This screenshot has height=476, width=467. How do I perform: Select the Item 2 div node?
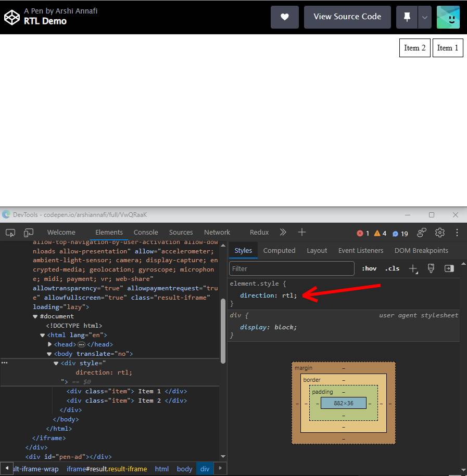click(127, 401)
